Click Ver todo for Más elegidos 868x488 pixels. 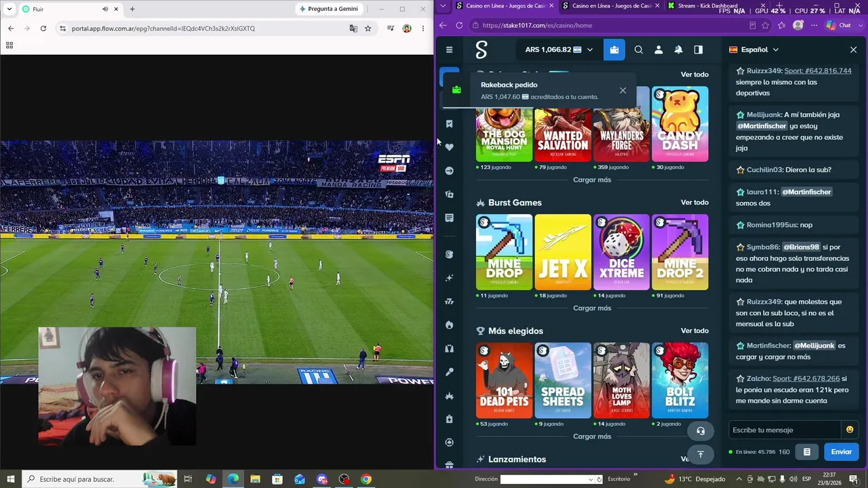(694, 331)
